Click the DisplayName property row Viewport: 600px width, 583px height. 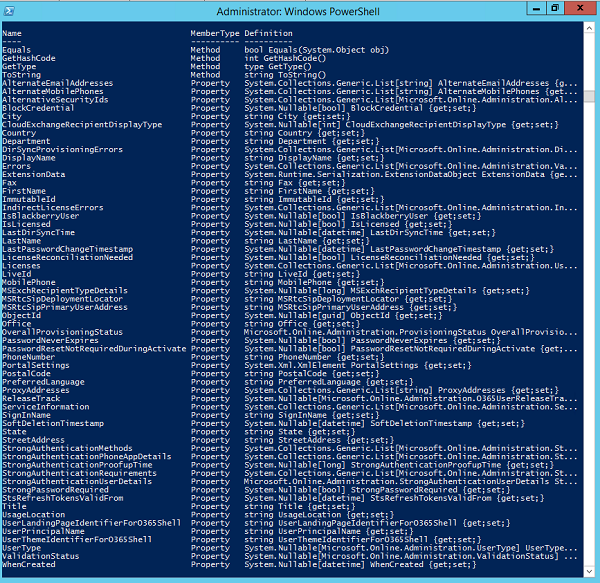pyautogui.click(x=29, y=157)
